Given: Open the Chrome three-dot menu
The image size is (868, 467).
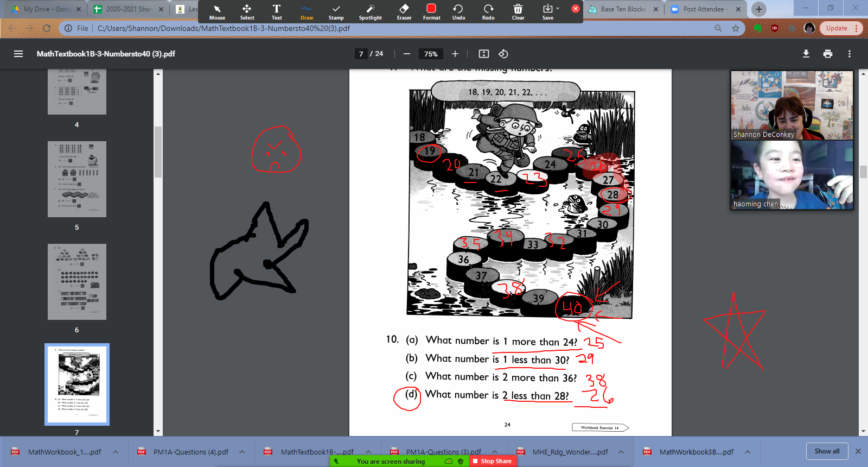Looking at the screenshot, I should coord(857,28).
